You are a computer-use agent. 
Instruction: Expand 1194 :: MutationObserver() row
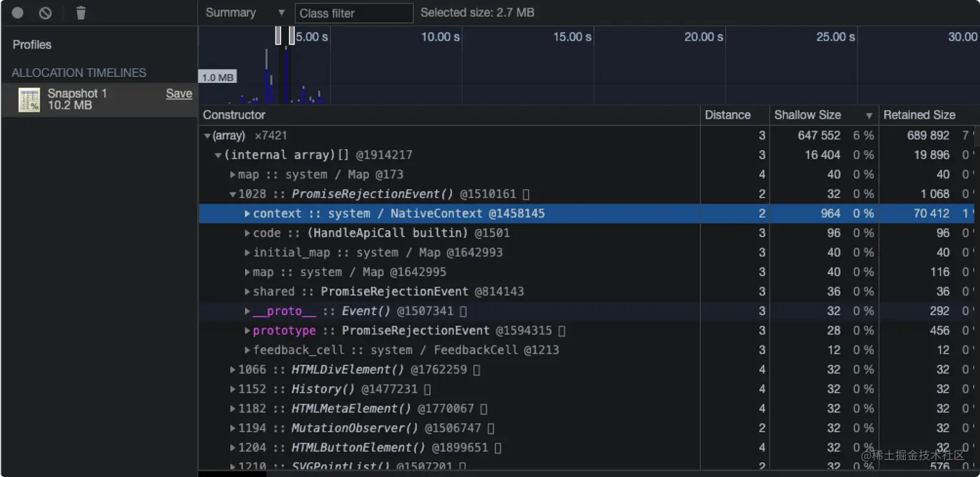[233, 428]
